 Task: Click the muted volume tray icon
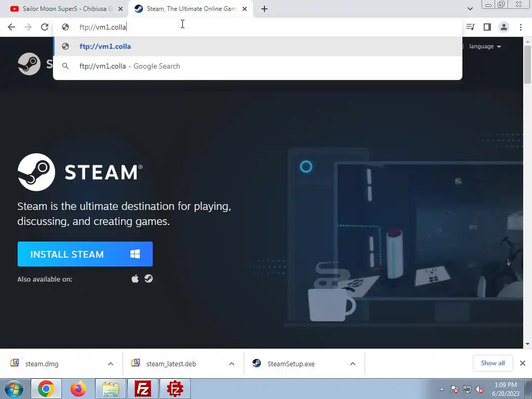pyautogui.click(x=480, y=390)
